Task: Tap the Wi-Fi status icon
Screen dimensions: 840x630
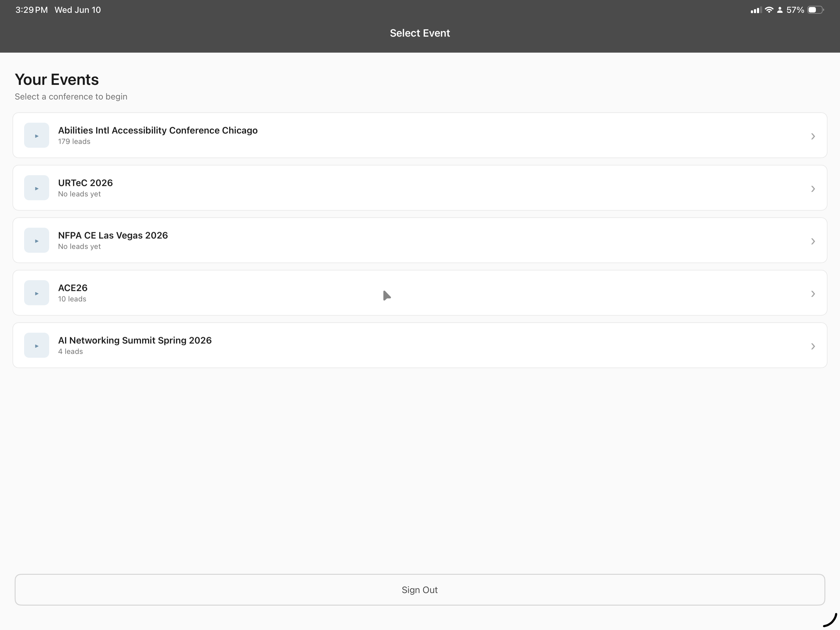Action: [769, 10]
